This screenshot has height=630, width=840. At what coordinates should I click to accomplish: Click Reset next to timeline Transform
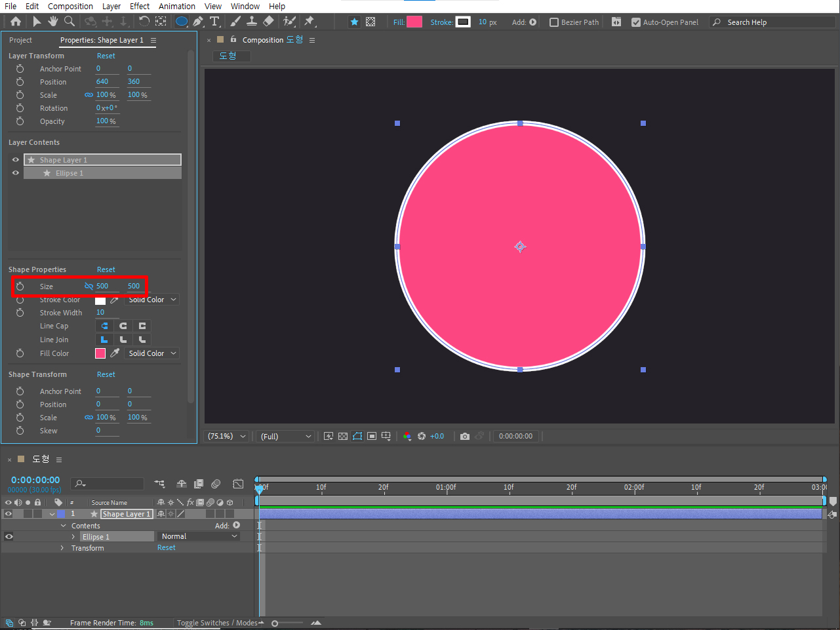pos(167,547)
